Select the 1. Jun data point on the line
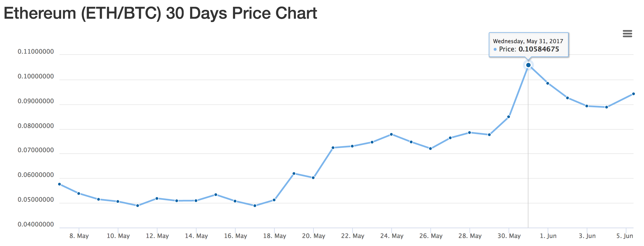Image resolution: width=644 pixels, height=246 pixels. [548, 83]
